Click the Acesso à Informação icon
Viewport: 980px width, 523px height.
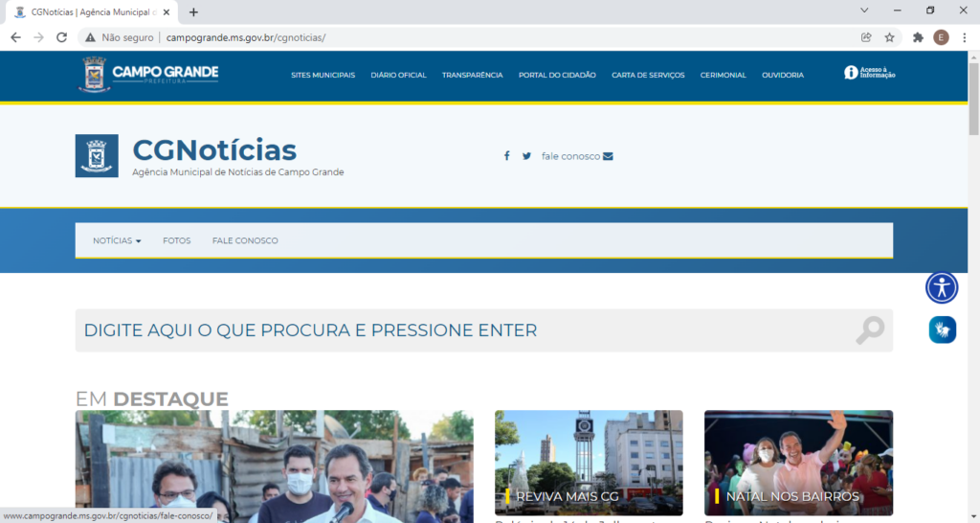(869, 73)
